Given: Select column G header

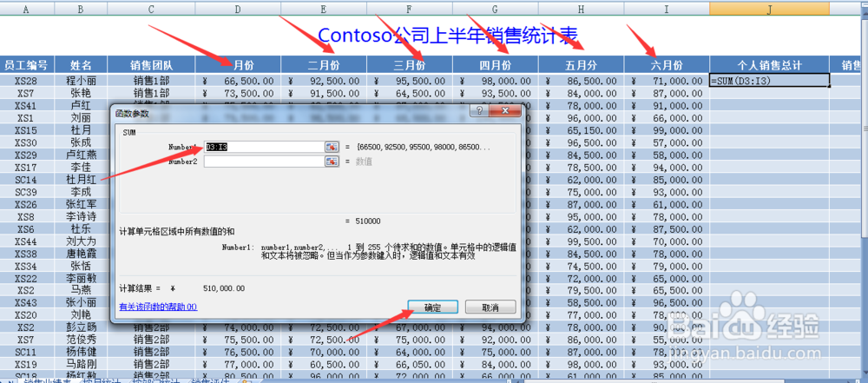Looking at the screenshot, I should tap(495, 9).
